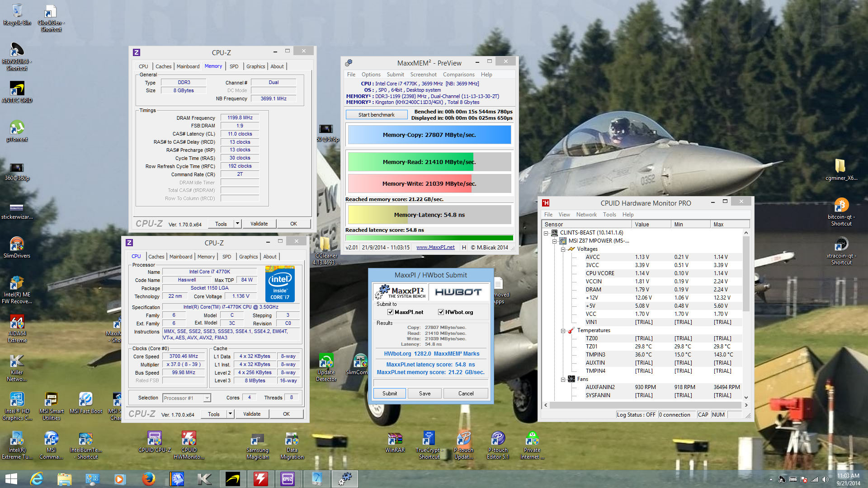
Task: Open the SlimDrivers desktop icon
Action: 17,248
